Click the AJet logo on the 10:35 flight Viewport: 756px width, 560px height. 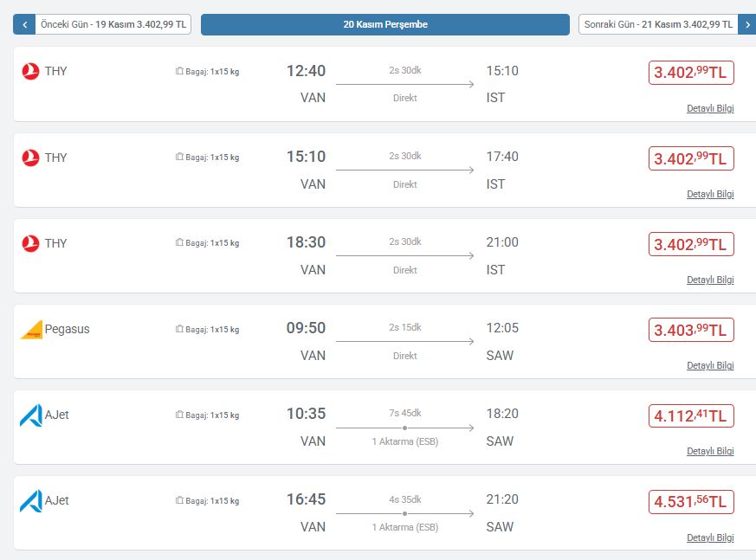click(x=30, y=415)
